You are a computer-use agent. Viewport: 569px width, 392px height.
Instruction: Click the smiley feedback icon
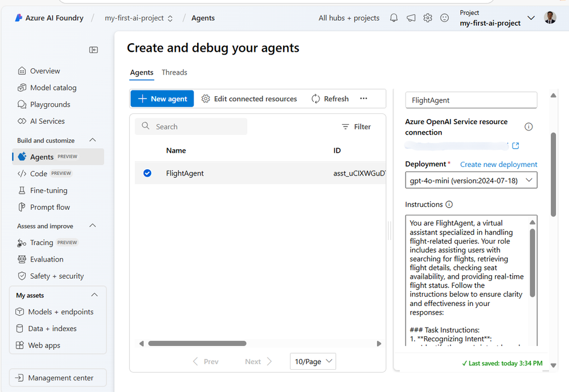coord(444,18)
